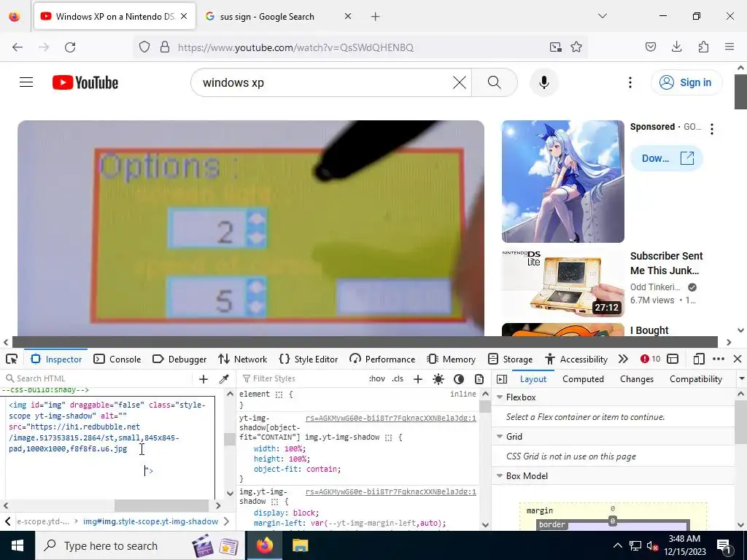This screenshot has height=560, width=747.
Task: Open a new browser tab
Action: (376, 17)
